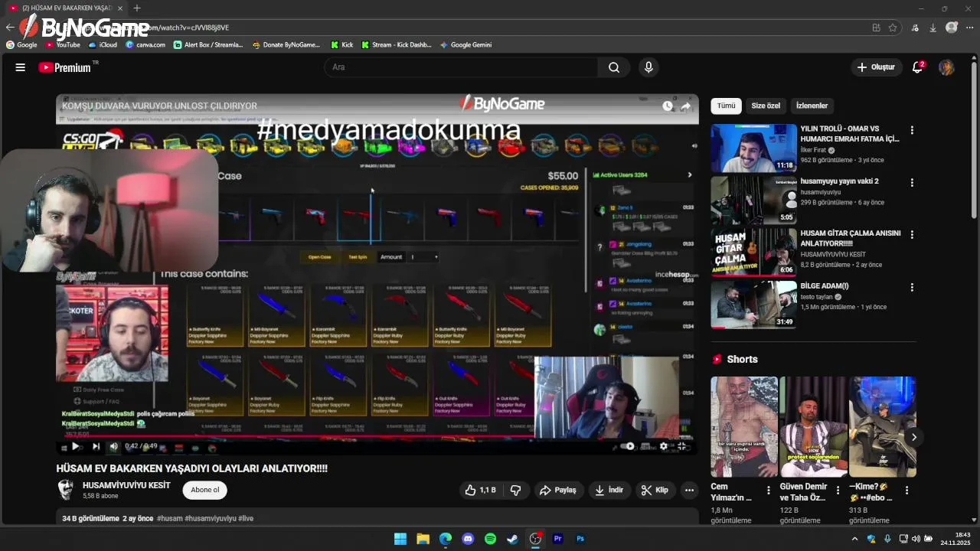Click the YouTube search field

[462, 67]
